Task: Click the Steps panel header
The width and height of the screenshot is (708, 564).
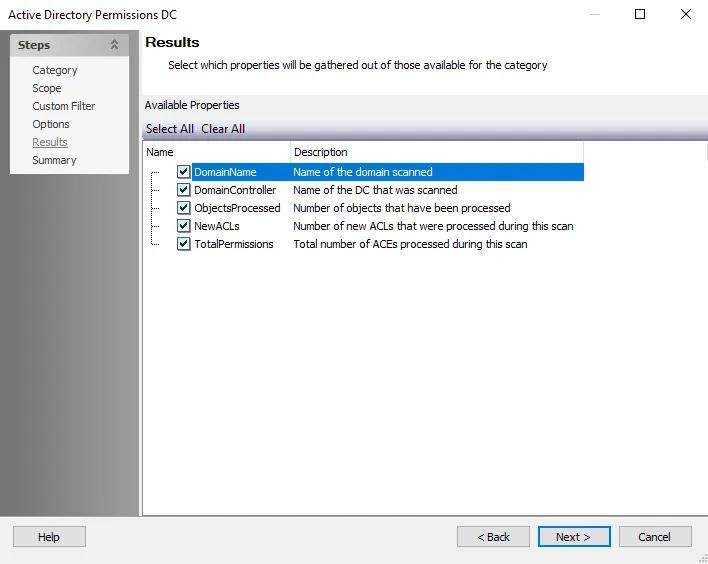Action: tap(70, 45)
